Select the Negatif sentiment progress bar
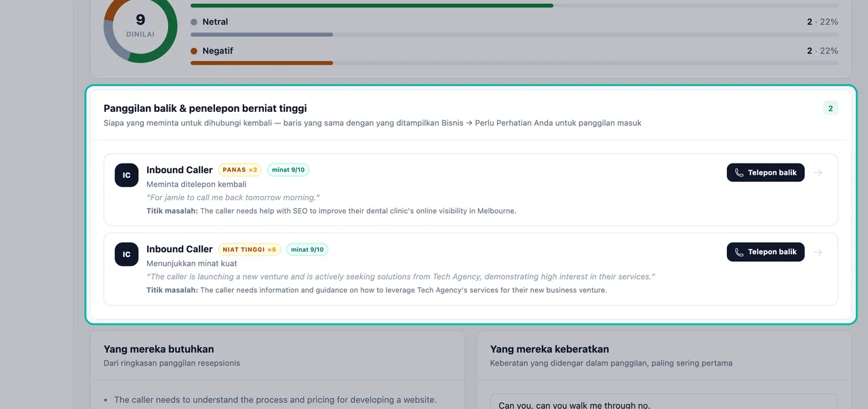This screenshot has width=868, height=409. tap(514, 63)
